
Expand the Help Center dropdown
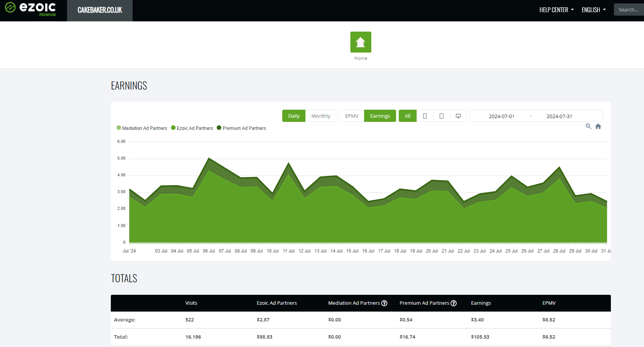(x=556, y=10)
